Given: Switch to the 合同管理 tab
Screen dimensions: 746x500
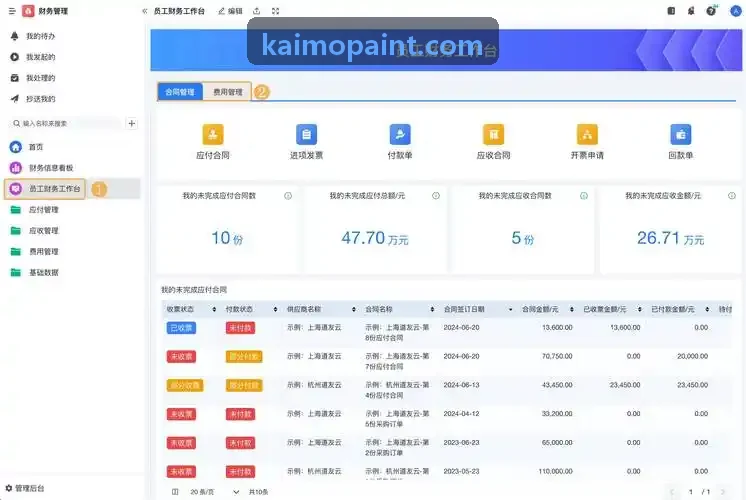Looking at the screenshot, I should pos(180,92).
